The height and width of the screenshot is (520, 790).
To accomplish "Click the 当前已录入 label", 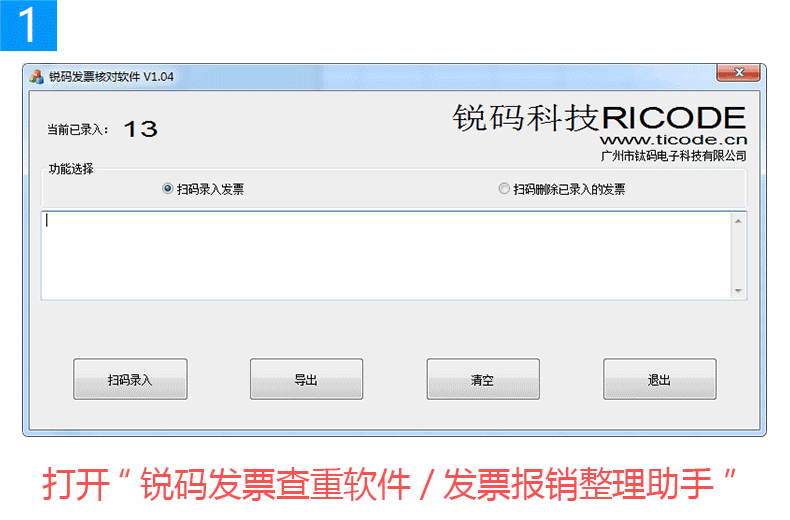I will point(78,130).
